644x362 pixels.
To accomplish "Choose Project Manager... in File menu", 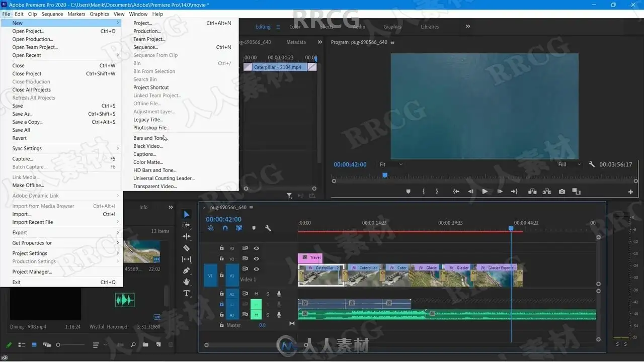I will pyautogui.click(x=32, y=271).
